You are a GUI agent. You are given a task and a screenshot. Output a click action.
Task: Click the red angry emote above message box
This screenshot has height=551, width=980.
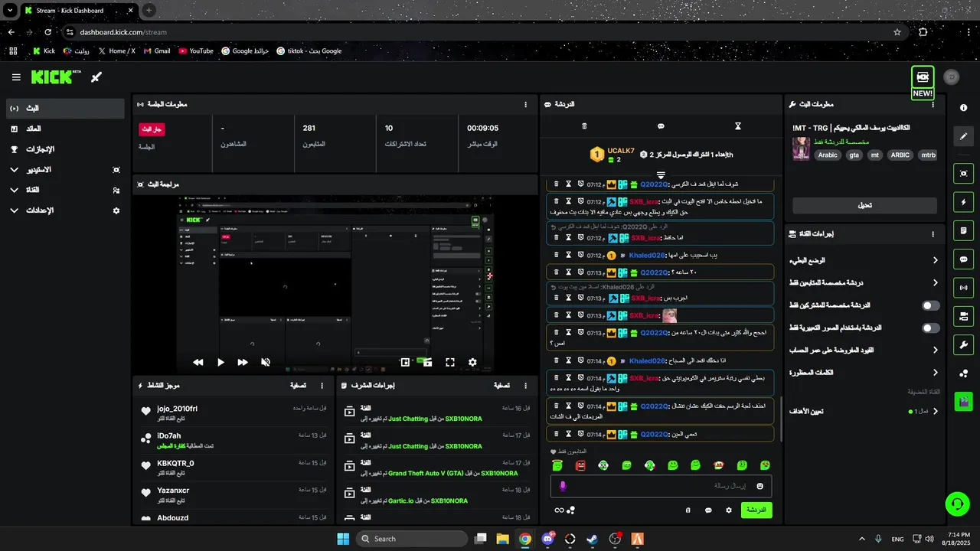580,465
